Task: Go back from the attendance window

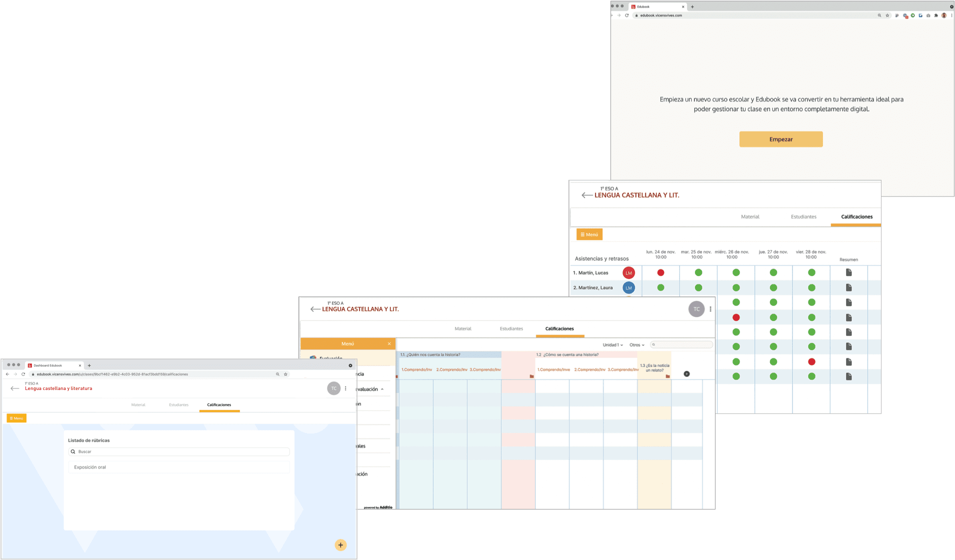Action: (x=587, y=195)
